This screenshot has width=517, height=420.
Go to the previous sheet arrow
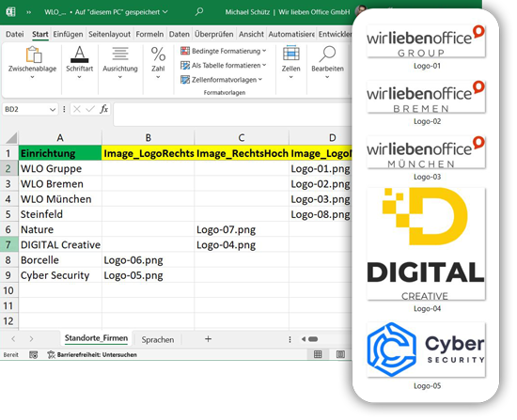pyautogui.click(x=13, y=339)
